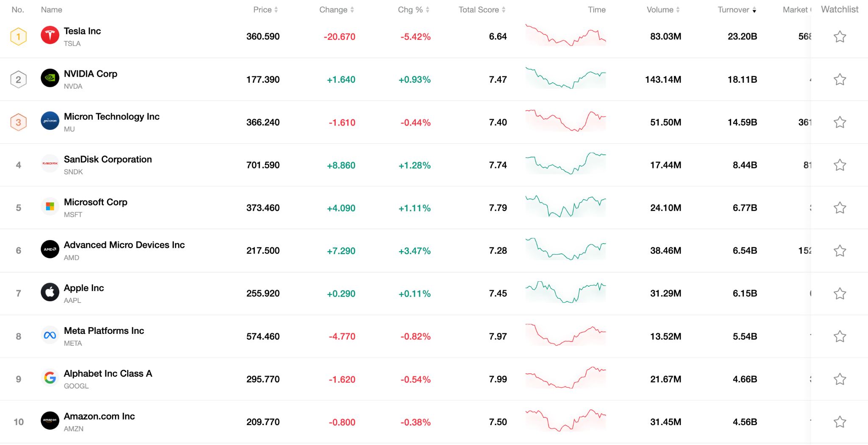
Task: Select the Amazon logo
Action: [50, 421]
